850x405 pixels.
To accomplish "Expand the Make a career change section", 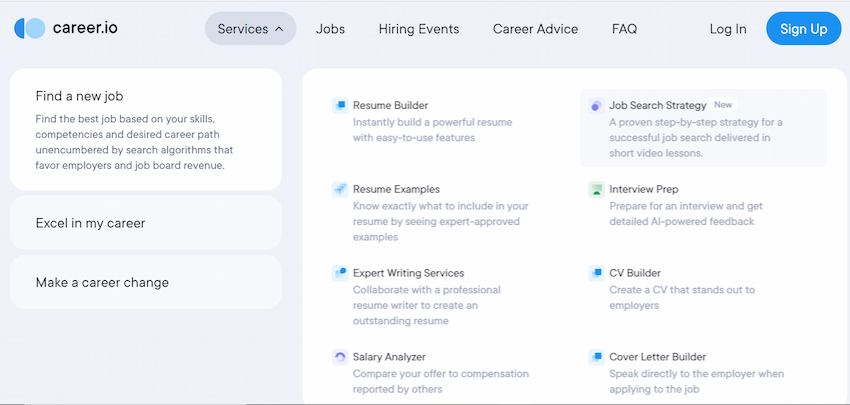I will (146, 282).
